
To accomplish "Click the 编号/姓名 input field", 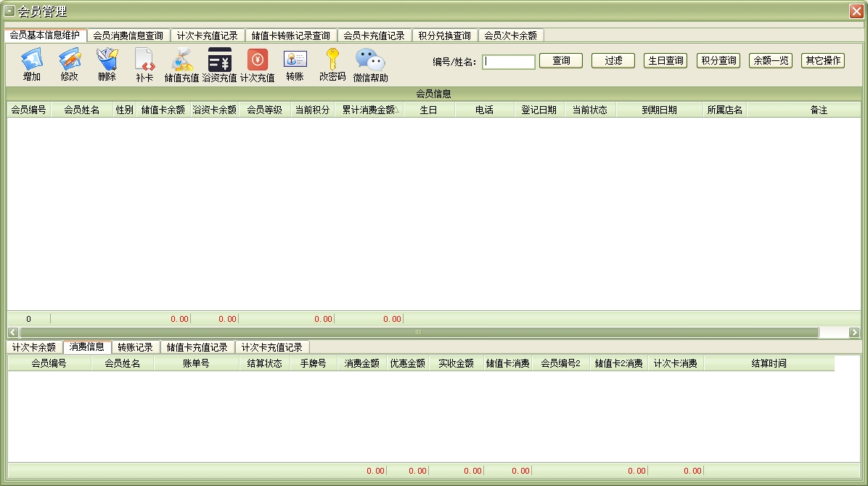I will click(509, 62).
